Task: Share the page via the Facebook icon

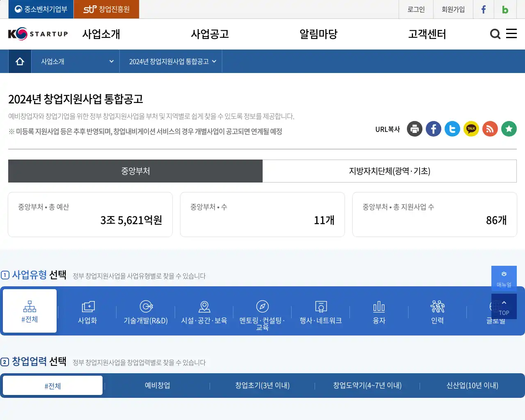Action: pyautogui.click(x=433, y=129)
